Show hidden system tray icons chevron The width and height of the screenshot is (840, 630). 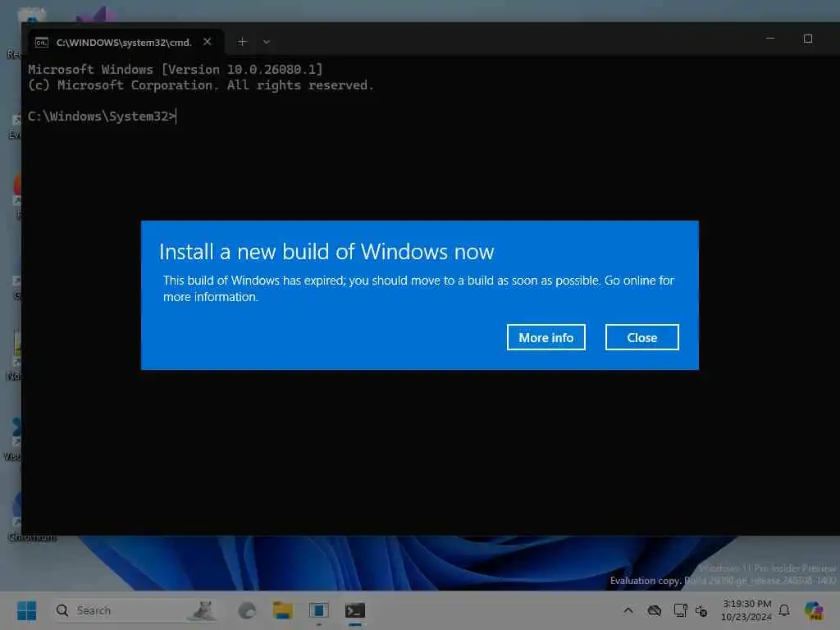[x=628, y=610]
